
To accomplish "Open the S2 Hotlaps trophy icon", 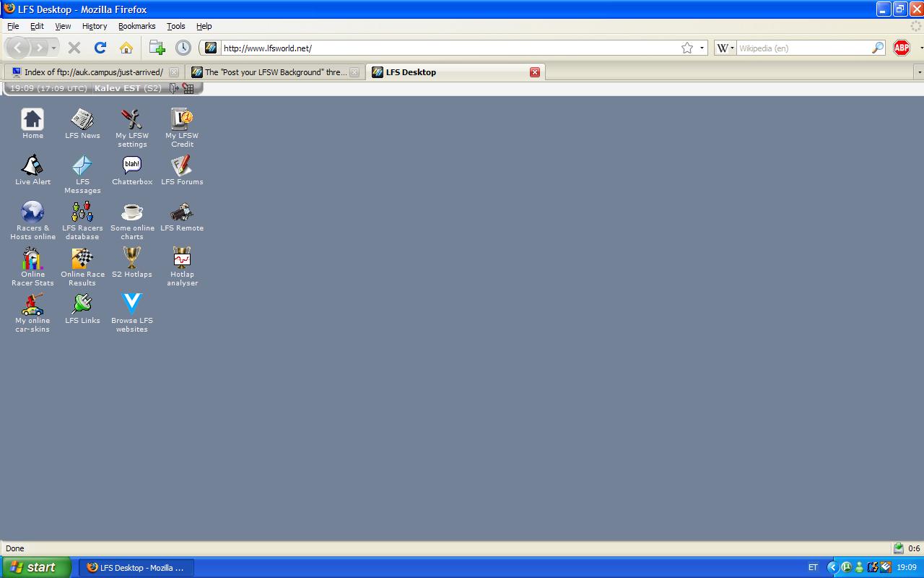I will 132,258.
